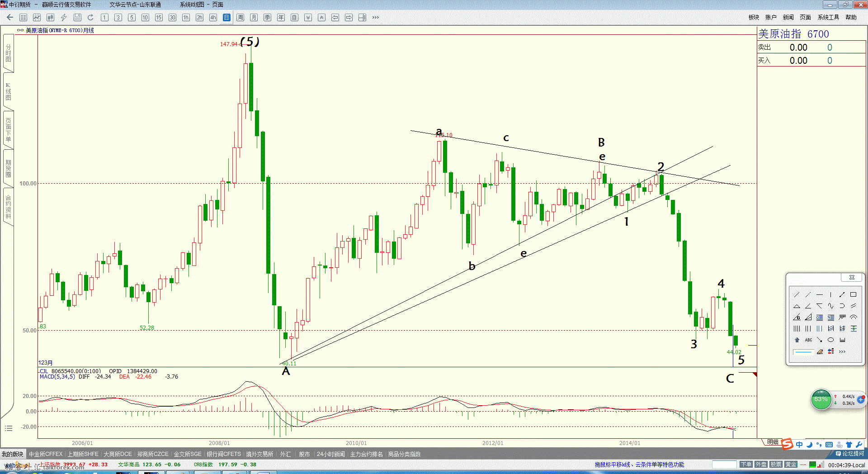Open the custom period (自) button

pyautogui.click(x=294, y=17)
